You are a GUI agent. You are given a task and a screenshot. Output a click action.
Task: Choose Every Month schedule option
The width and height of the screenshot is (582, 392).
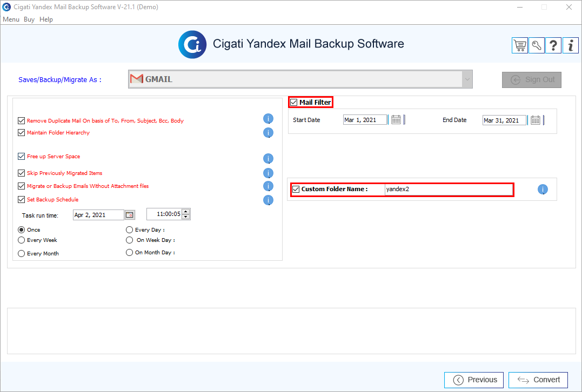pyautogui.click(x=22, y=253)
